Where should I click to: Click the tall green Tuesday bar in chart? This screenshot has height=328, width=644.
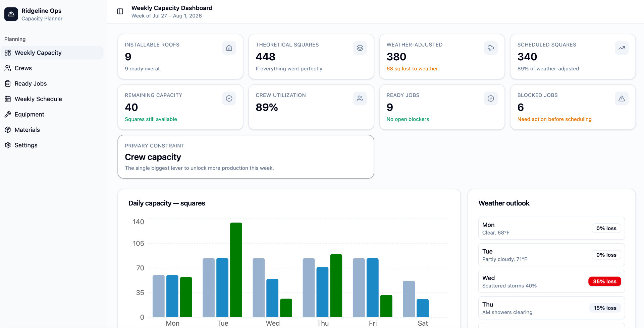coord(236,270)
